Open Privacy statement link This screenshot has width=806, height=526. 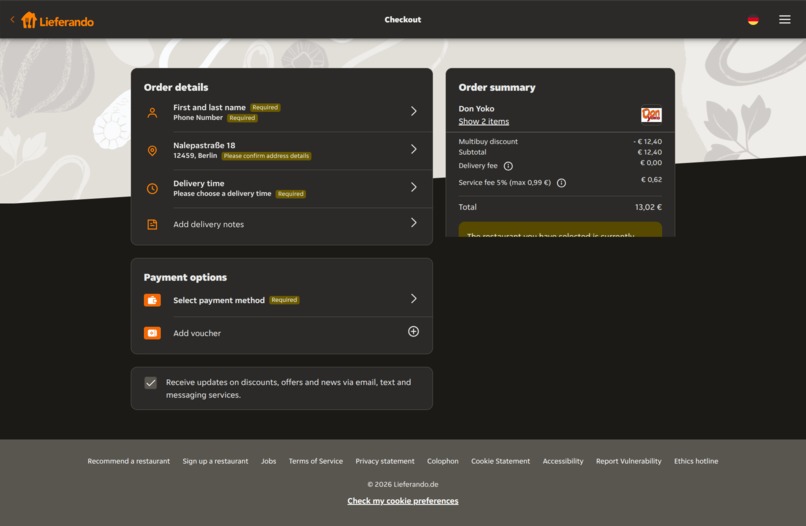[385, 461]
